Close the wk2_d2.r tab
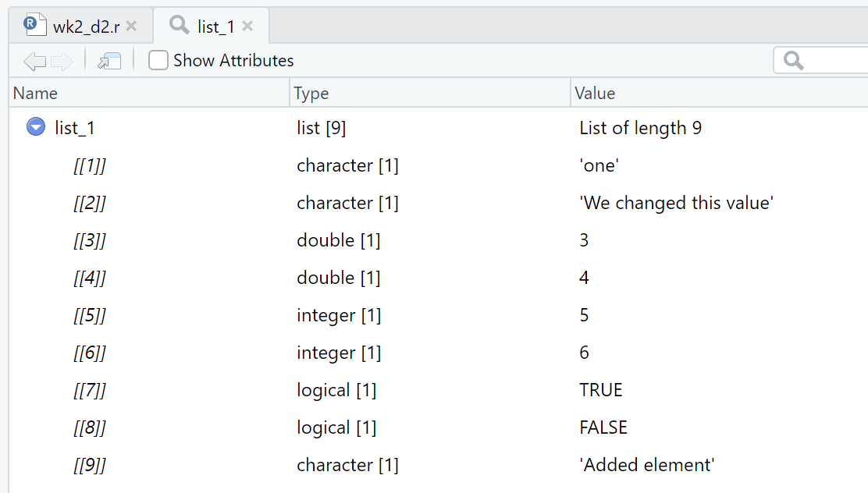 click(131, 27)
